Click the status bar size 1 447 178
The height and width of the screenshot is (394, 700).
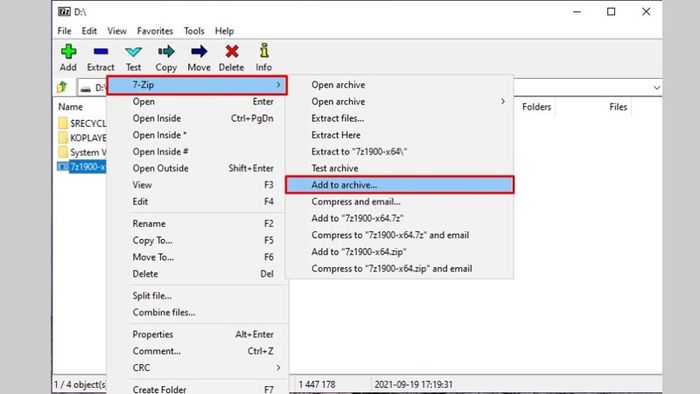coord(317,385)
